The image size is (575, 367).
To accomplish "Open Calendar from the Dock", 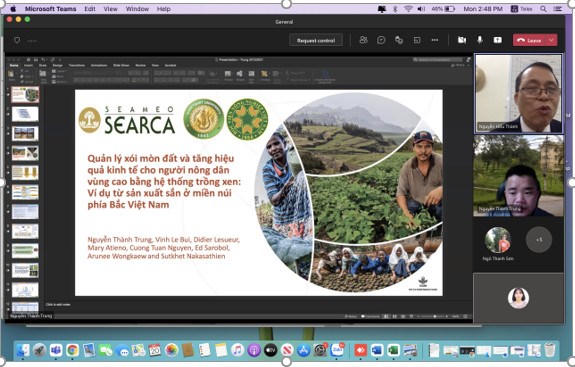I will pos(154,351).
